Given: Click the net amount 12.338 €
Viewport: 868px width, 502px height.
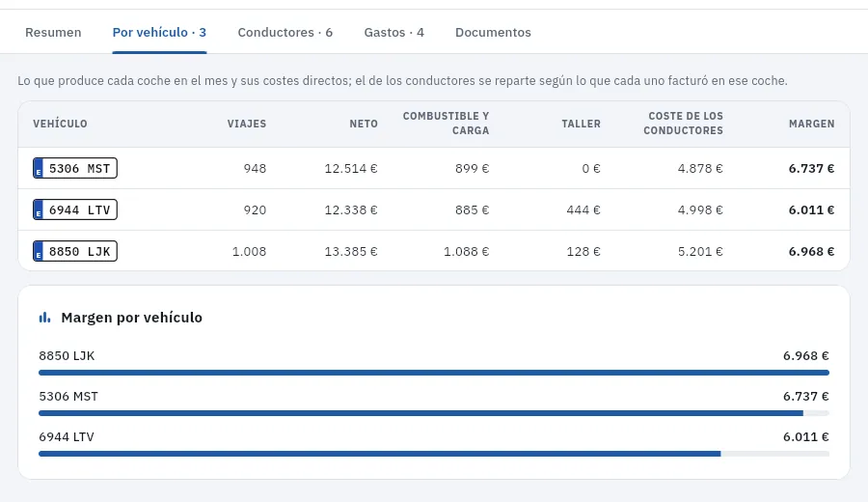Looking at the screenshot, I should point(351,210).
